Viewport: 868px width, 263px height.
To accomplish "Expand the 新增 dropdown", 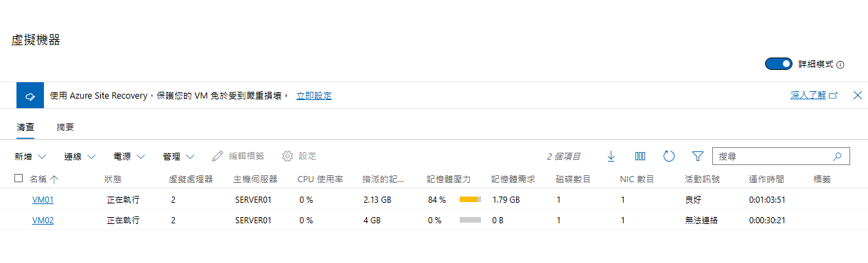I will [31, 156].
